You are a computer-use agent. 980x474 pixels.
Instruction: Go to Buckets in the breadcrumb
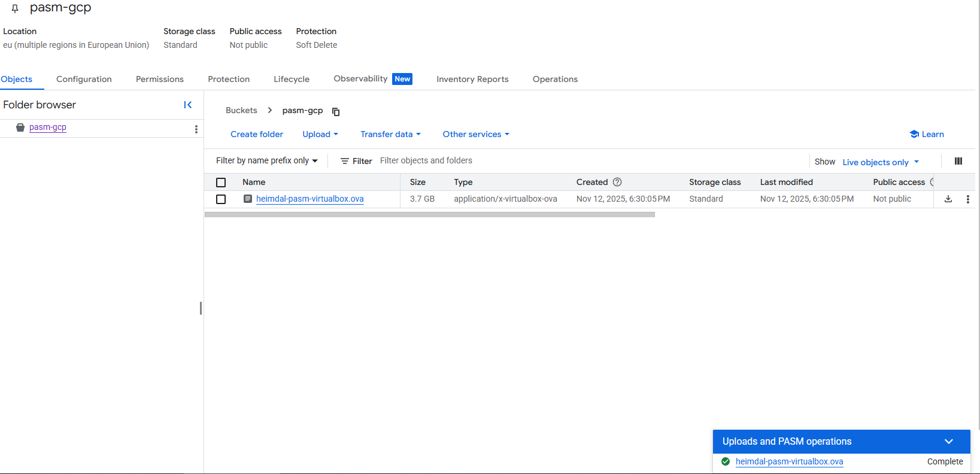point(241,110)
